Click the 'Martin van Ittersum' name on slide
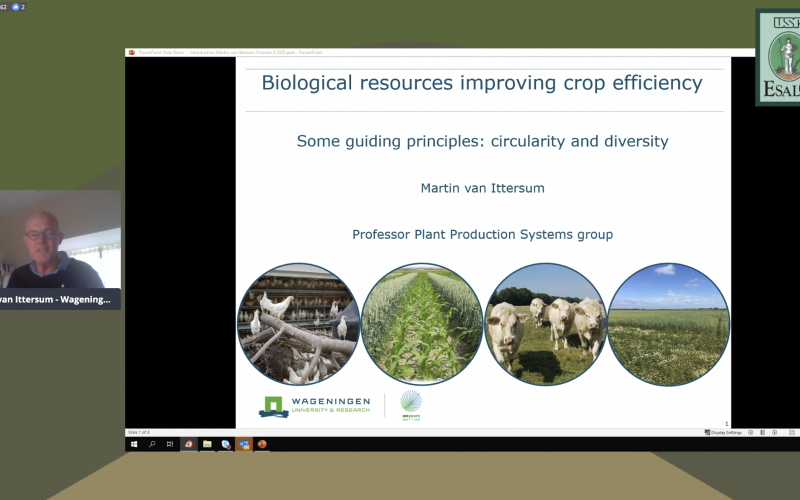 coord(483,188)
